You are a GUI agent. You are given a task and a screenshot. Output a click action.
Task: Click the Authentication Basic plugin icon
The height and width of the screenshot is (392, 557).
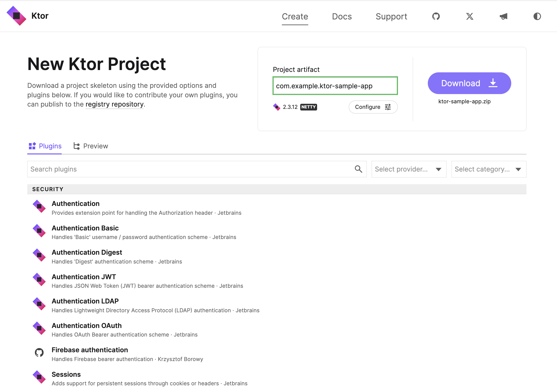(x=39, y=231)
